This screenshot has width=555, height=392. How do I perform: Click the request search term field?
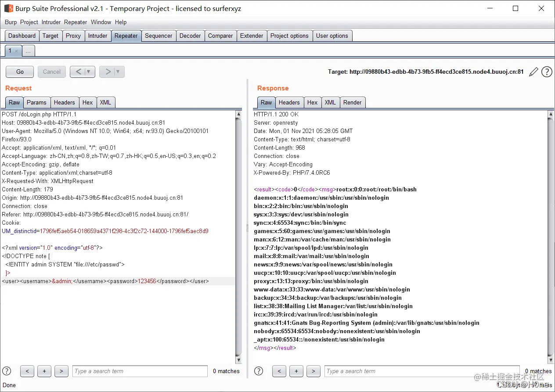click(140, 371)
